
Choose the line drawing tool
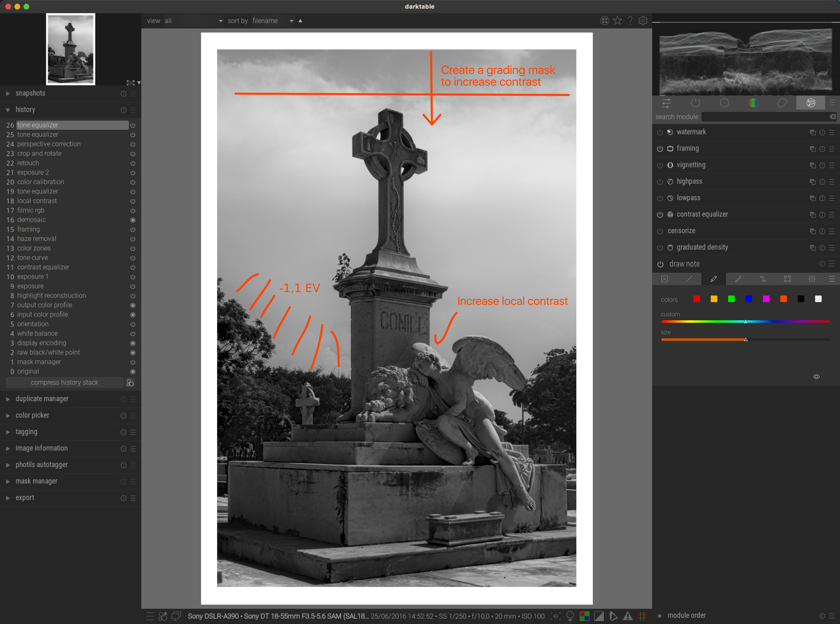(x=689, y=279)
